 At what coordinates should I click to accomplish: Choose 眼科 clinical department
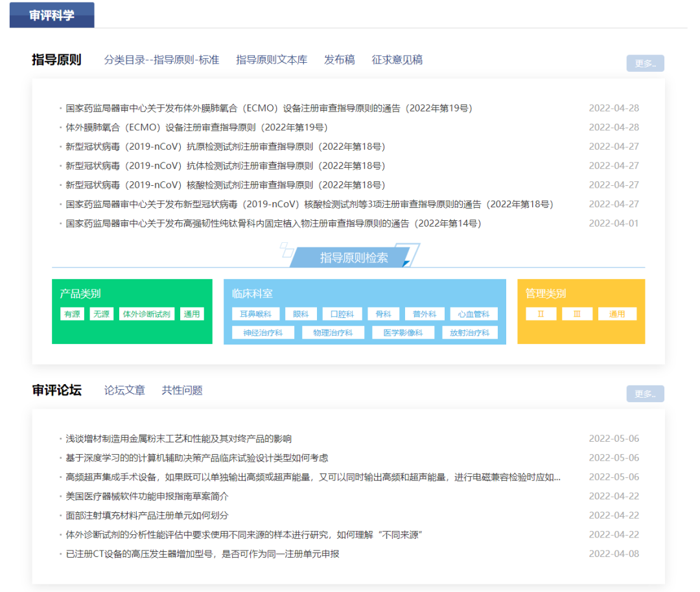tap(301, 314)
